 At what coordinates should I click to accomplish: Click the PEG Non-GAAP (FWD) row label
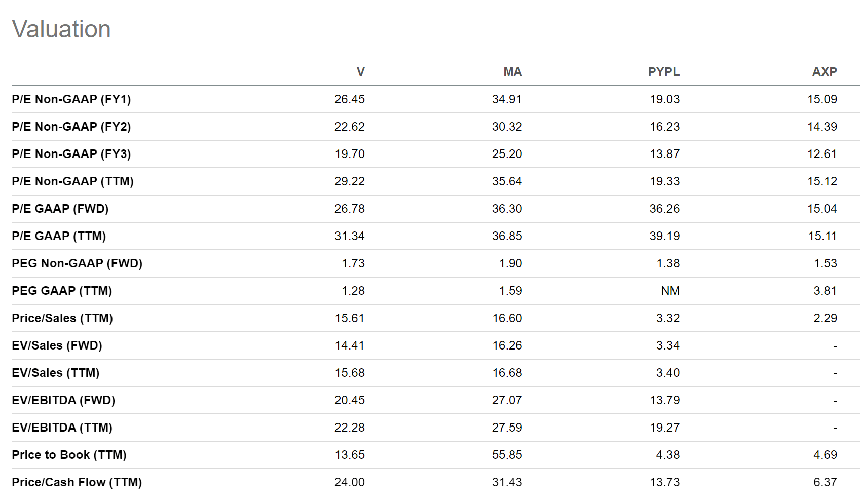[77, 263]
